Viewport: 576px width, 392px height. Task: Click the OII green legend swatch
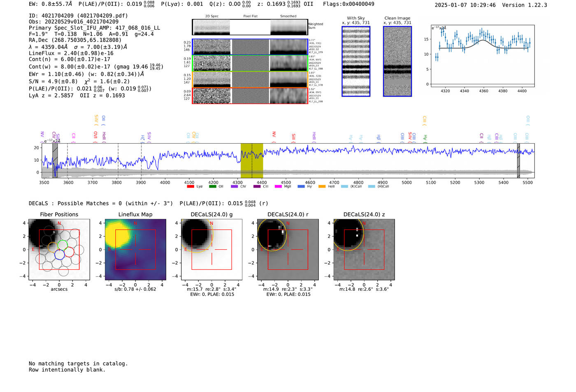tap(212, 186)
